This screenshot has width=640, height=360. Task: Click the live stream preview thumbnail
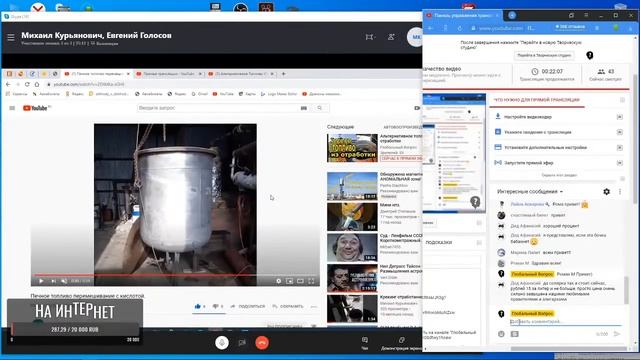click(454, 153)
